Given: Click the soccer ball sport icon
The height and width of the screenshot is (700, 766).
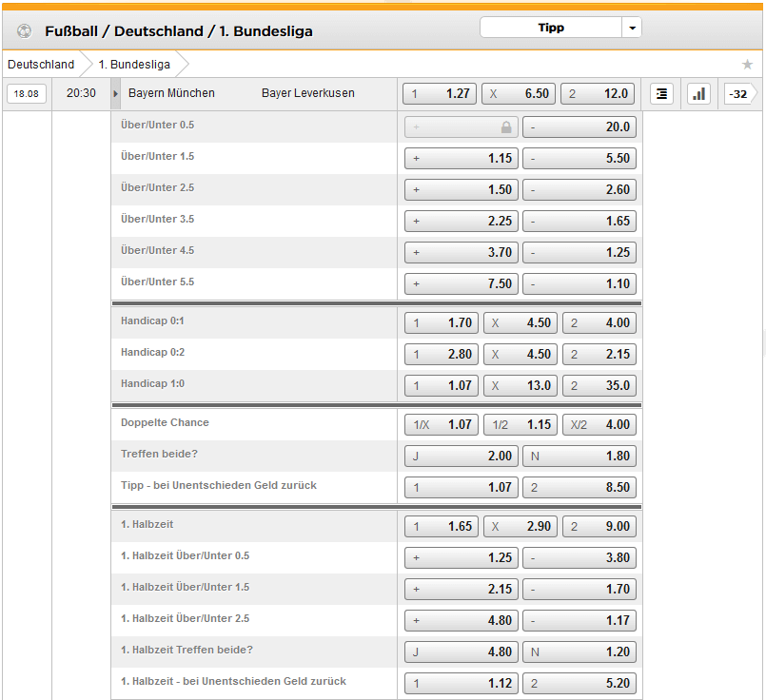Looking at the screenshot, I should 24,31.
